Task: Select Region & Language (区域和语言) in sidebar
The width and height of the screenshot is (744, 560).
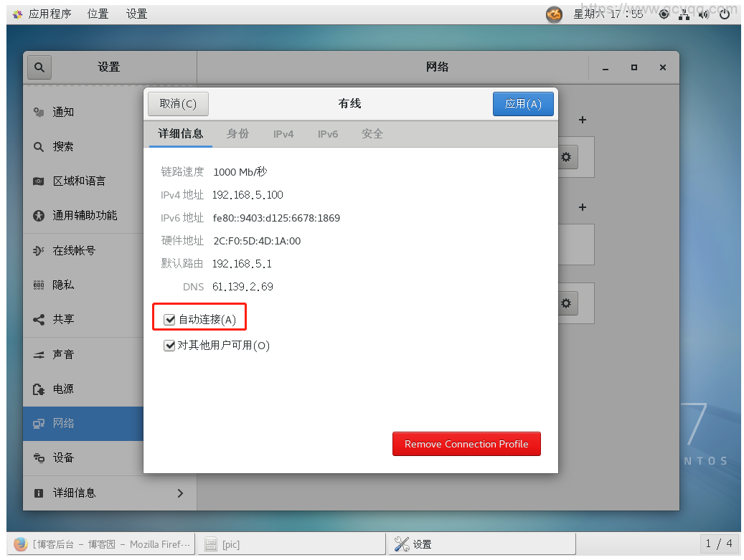Action: [79, 181]
